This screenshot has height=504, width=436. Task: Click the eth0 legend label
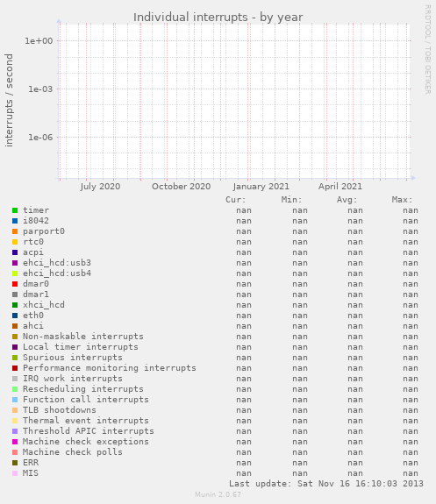(x=33, y=316)
